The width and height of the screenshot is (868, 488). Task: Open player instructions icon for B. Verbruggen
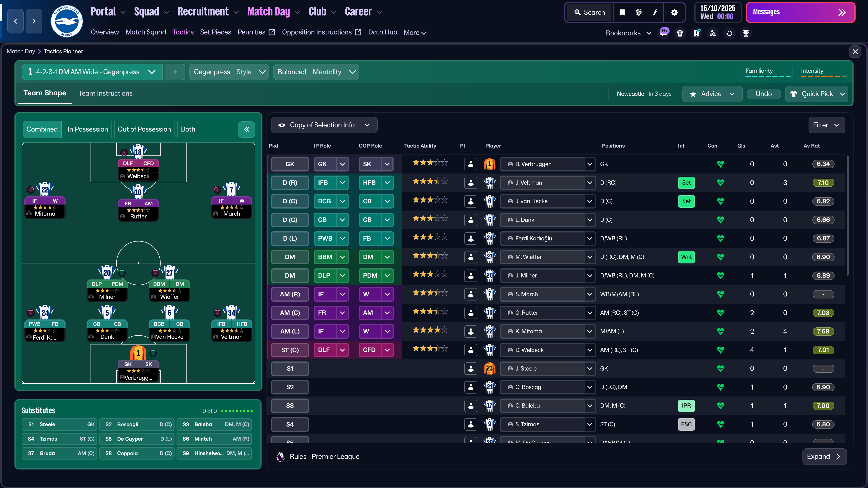pyautogui.click(x=471, y=164)
